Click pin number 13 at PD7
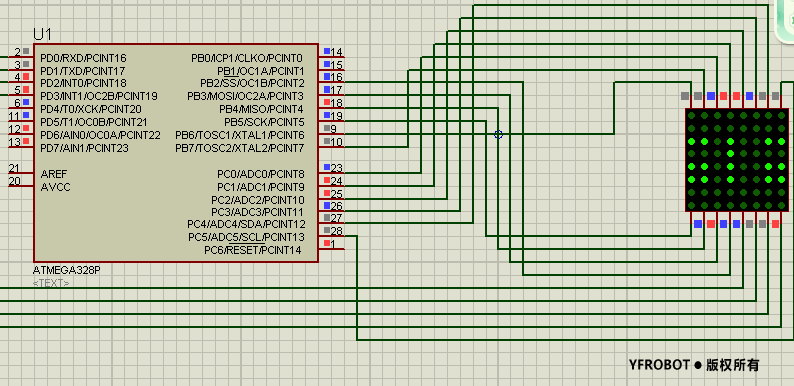The height and width of the screenshot is (386, 794). tap(14, 142)
